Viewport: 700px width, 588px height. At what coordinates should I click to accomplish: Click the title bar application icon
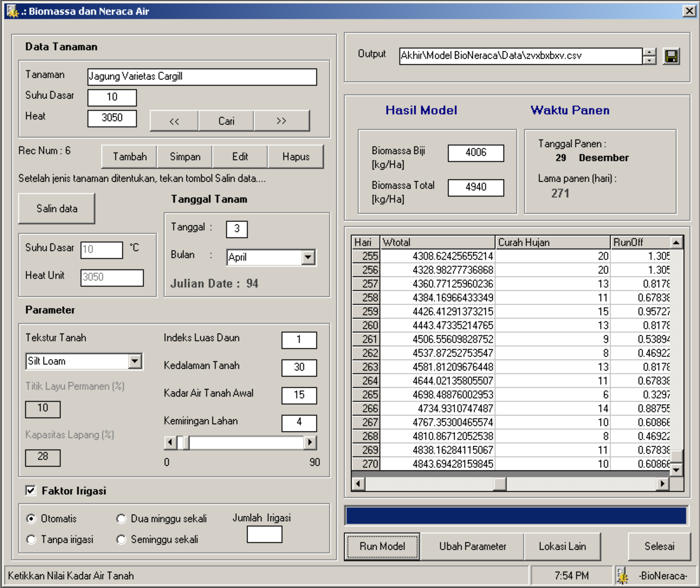(12, 11)
